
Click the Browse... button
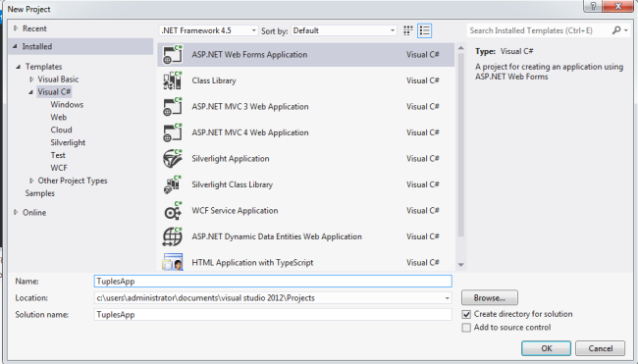[490, 297]
